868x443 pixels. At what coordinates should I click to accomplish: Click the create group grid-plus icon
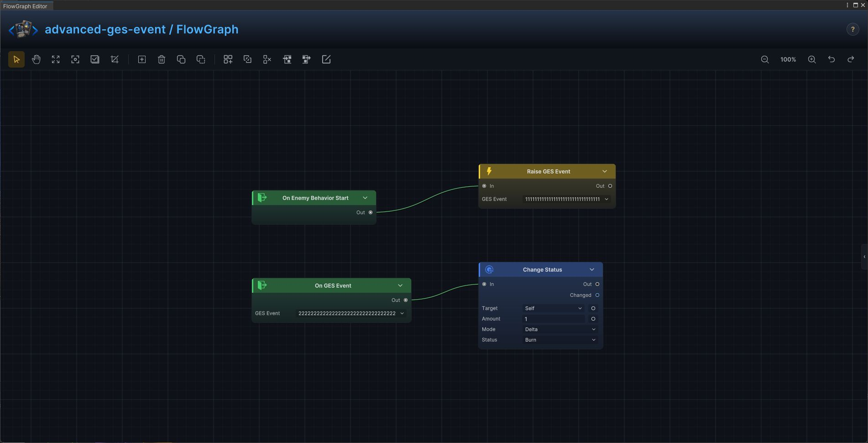pyautogui.click(x=228, y=59)
